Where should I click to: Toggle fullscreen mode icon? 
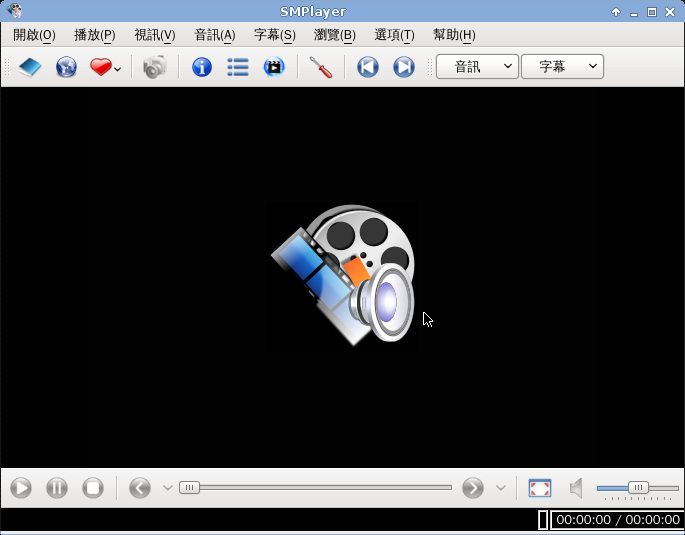pos(540,488)
